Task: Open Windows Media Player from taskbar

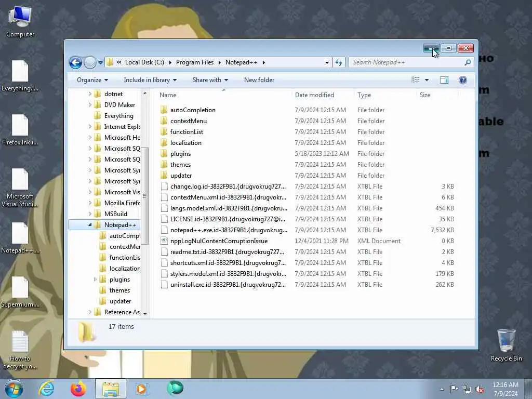Action: pos(141,389)
